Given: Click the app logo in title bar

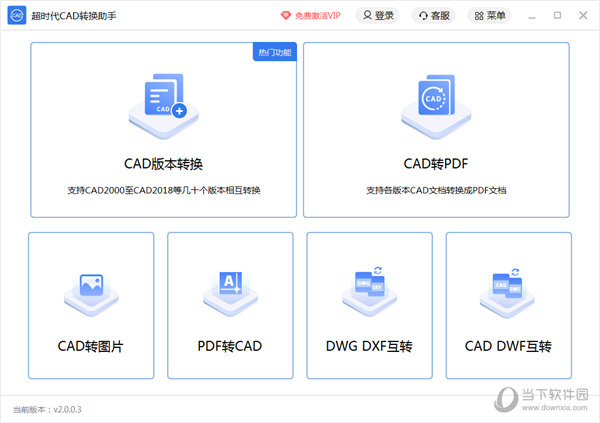Looking at the screenshot, I should (x=17, y=15).
